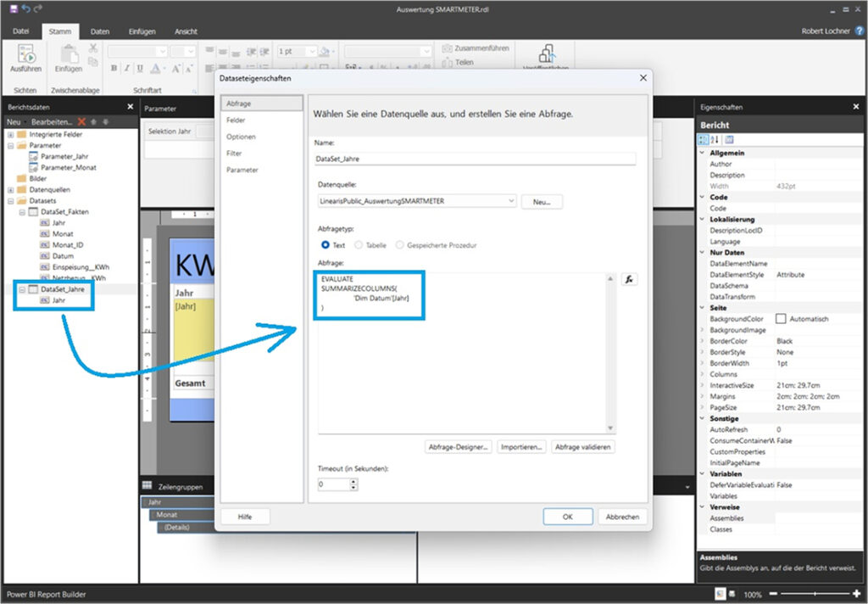This screenshot has height=604, width=868.
Task: Click the font color A icon
Action: click(156, 68)
